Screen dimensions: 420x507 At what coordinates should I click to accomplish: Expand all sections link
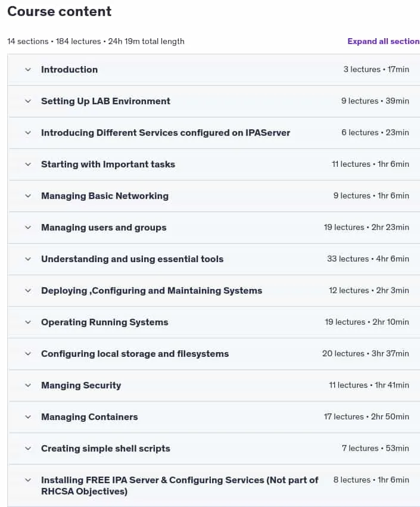(384, 41)
